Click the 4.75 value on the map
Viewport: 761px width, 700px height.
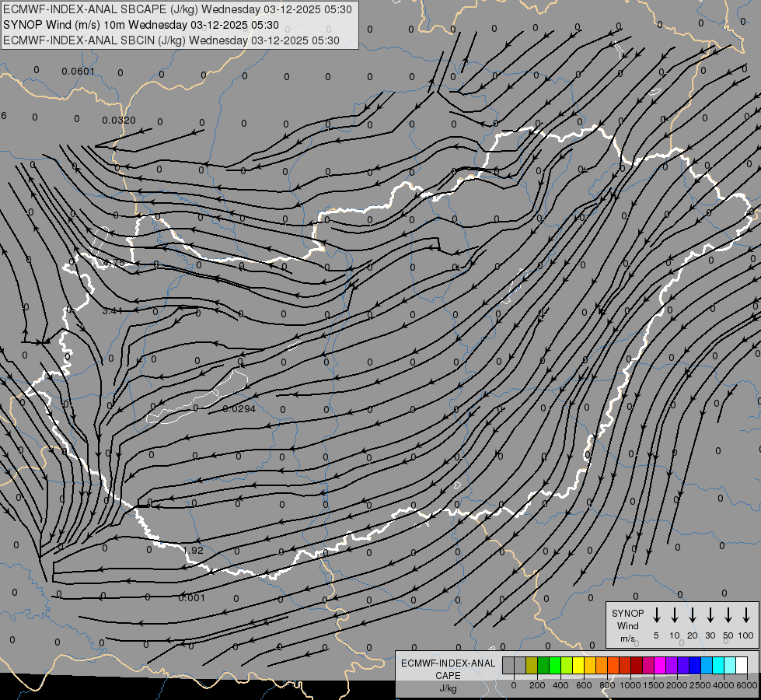pos(114,263)
